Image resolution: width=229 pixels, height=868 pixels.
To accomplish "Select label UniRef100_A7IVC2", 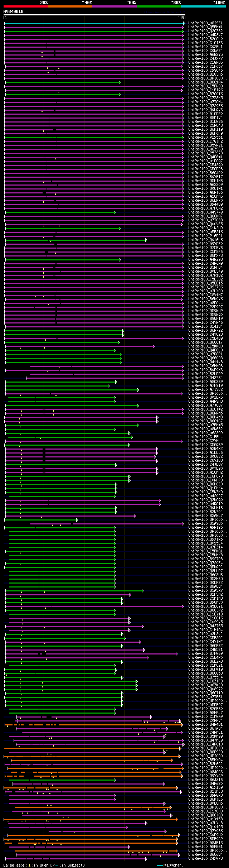I will click(x=205, y=390).
